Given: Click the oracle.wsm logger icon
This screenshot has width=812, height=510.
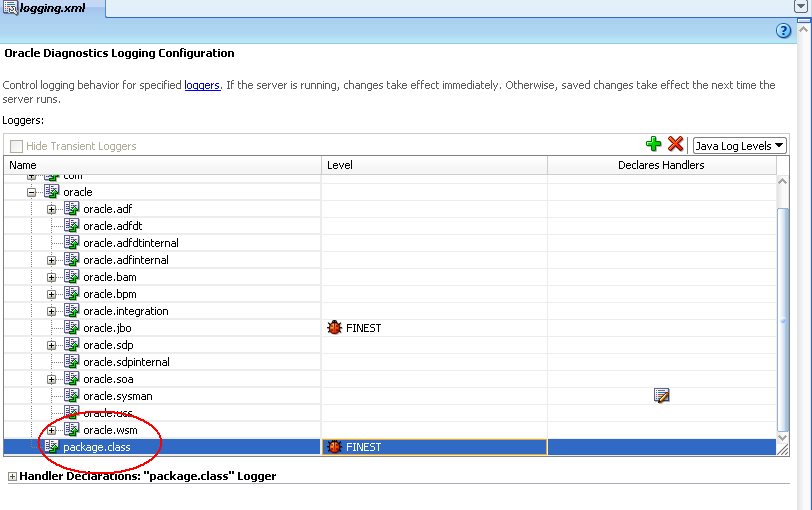Looking at the screenshot, I should (71, 430).
